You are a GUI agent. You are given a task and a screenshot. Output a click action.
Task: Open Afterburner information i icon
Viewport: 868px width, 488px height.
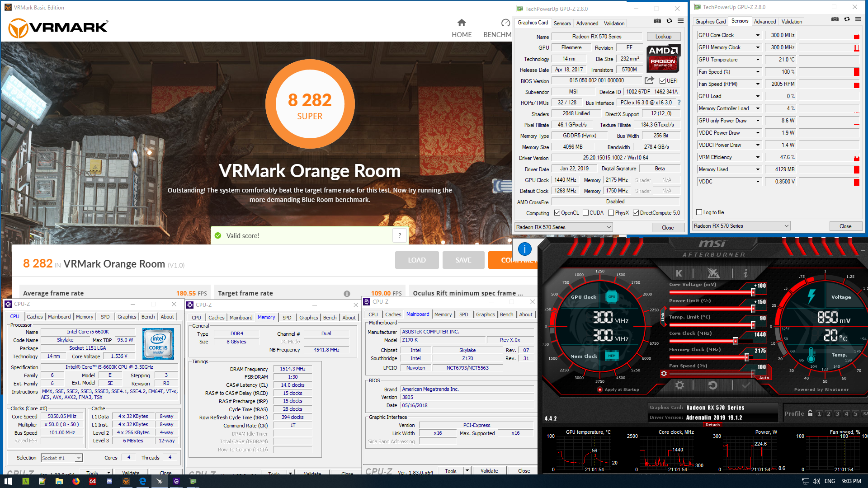click(745, 273)
